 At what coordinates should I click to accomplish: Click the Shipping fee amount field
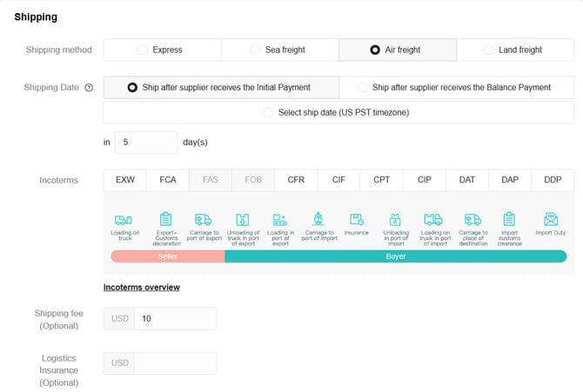tap(175, 319)
